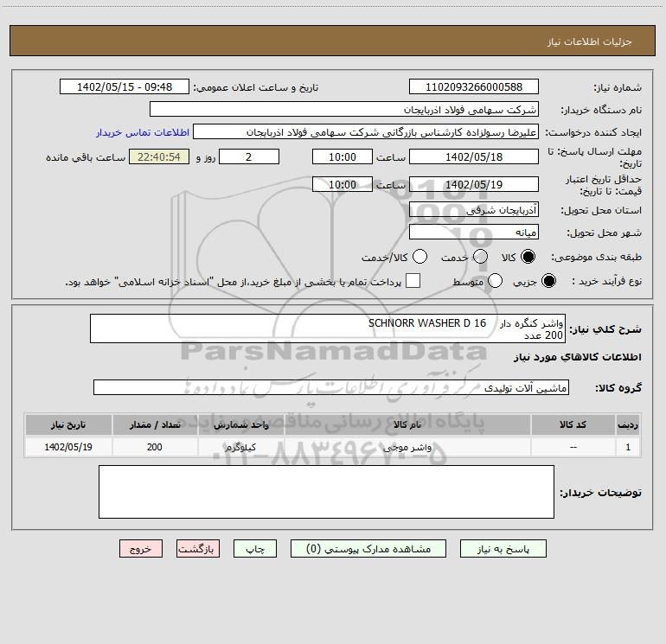666x644 pixels.
Task: Click the شرح کلی نیاز description box
Action: click(x=328, y=328)
